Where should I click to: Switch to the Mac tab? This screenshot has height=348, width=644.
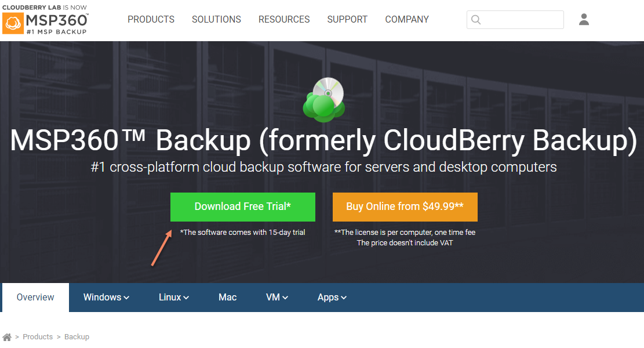coord(228,298)
